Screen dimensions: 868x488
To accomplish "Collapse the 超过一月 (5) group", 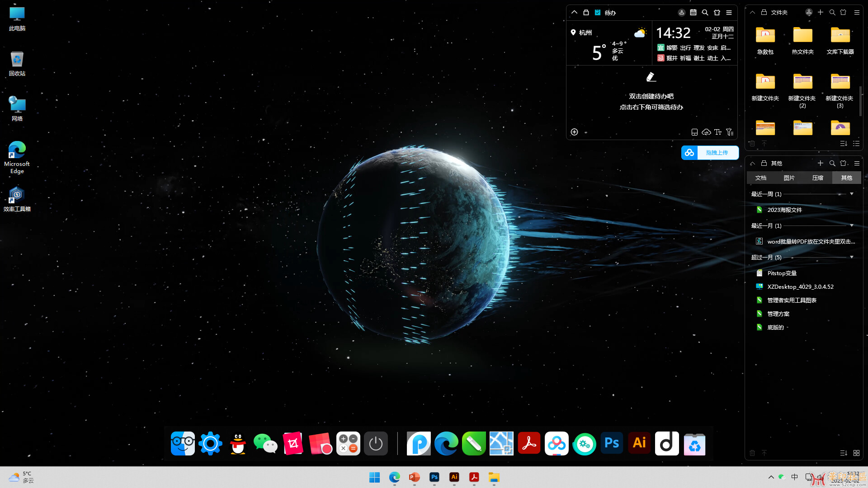I will (x=852, y=257).
